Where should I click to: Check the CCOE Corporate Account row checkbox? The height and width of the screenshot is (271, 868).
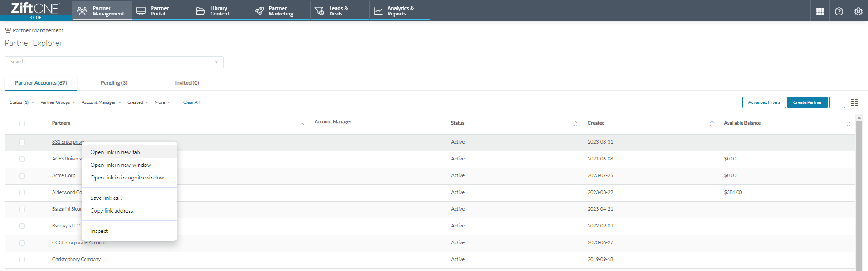pyautogui.click(x=22, y=243)
